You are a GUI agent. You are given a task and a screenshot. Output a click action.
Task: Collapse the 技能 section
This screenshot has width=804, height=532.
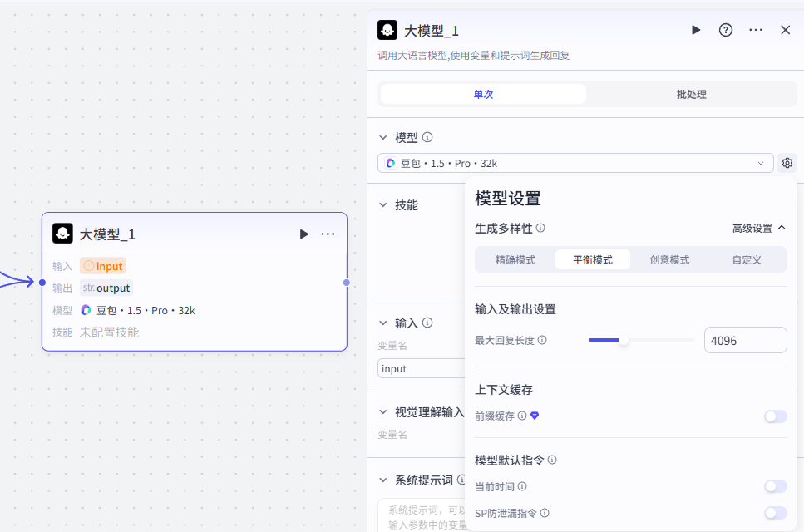383,205
